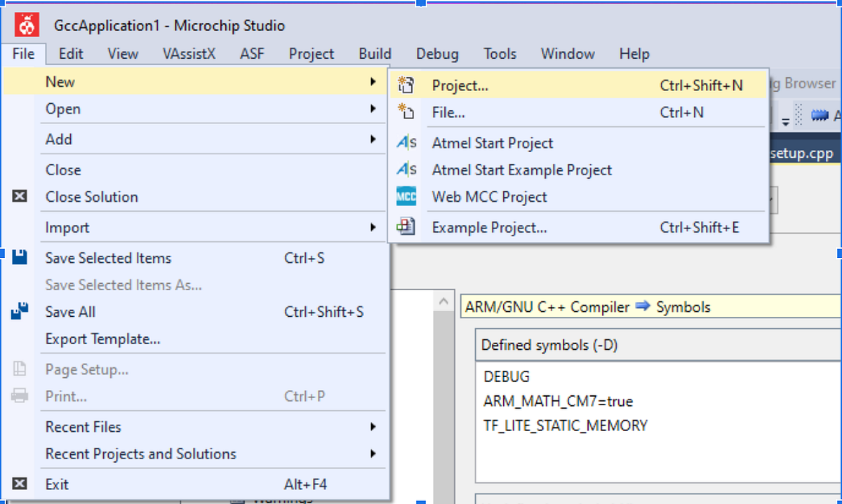This screenshot has width=842, height=504.
Task: Select Atmel Start Example Project
Action: tap(579, 170)
